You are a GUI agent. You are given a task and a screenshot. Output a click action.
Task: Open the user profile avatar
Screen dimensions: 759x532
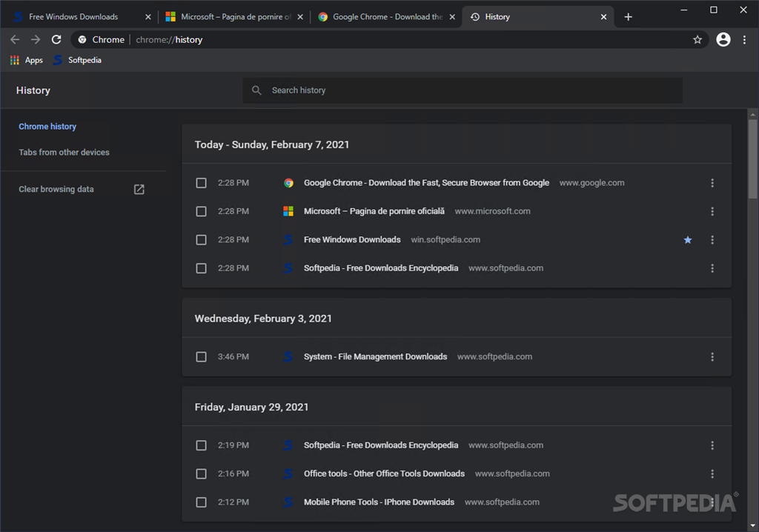[723, 40]
